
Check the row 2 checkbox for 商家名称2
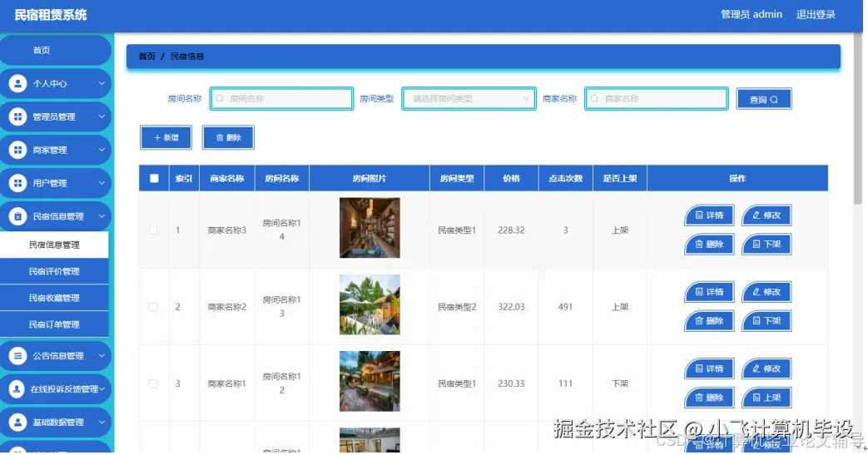(153, 307)
